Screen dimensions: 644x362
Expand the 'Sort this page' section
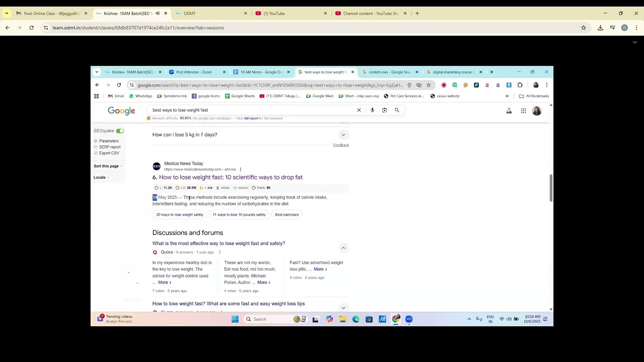click(108, 166)
